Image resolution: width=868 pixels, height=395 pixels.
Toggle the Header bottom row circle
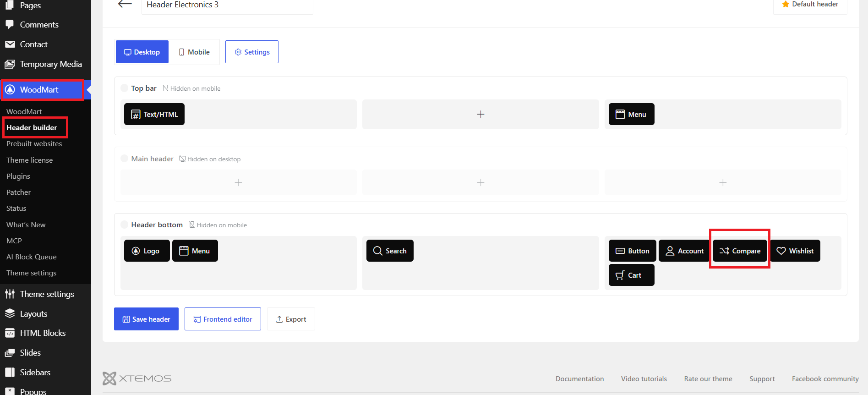click(x=124, y=225)
